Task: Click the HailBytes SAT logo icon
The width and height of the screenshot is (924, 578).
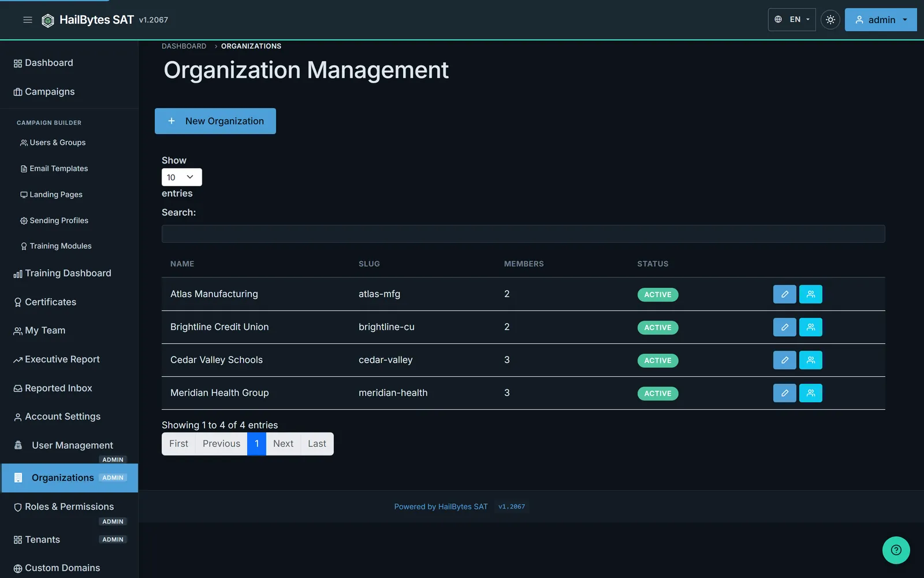Action: pyautogui.click(x=48, y=20)
